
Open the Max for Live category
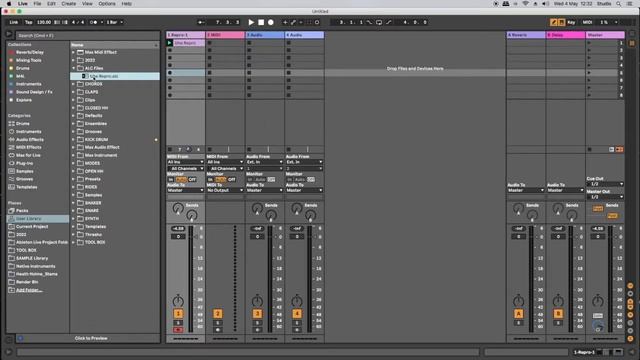click(x=28, y=156)
